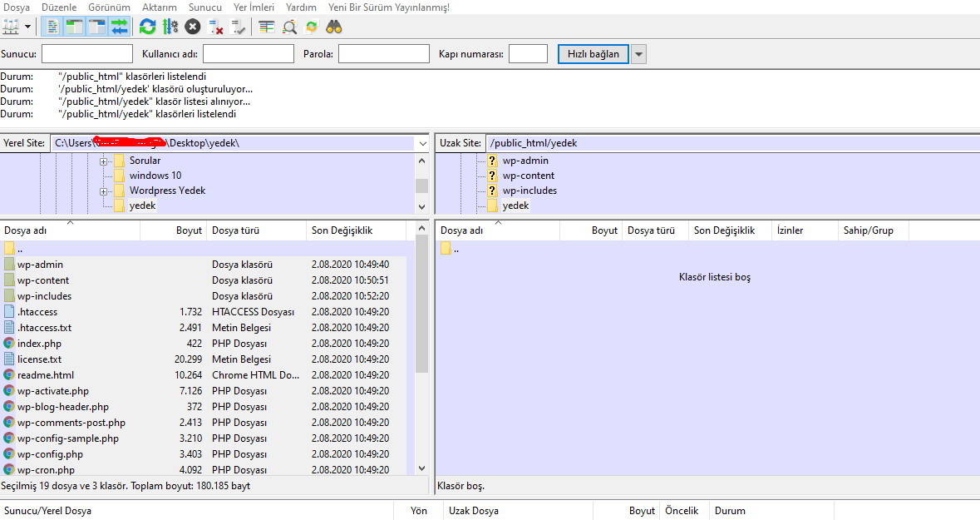Click the question-mark icon beside remote wp-content
980x520 pixels.
(x=492, y=176)
